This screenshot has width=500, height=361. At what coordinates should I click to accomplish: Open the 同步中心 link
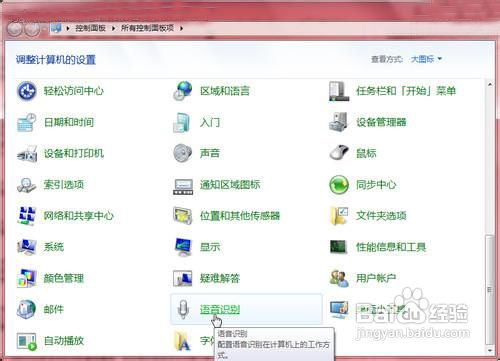pyautogui.click(x=376, y=184)
